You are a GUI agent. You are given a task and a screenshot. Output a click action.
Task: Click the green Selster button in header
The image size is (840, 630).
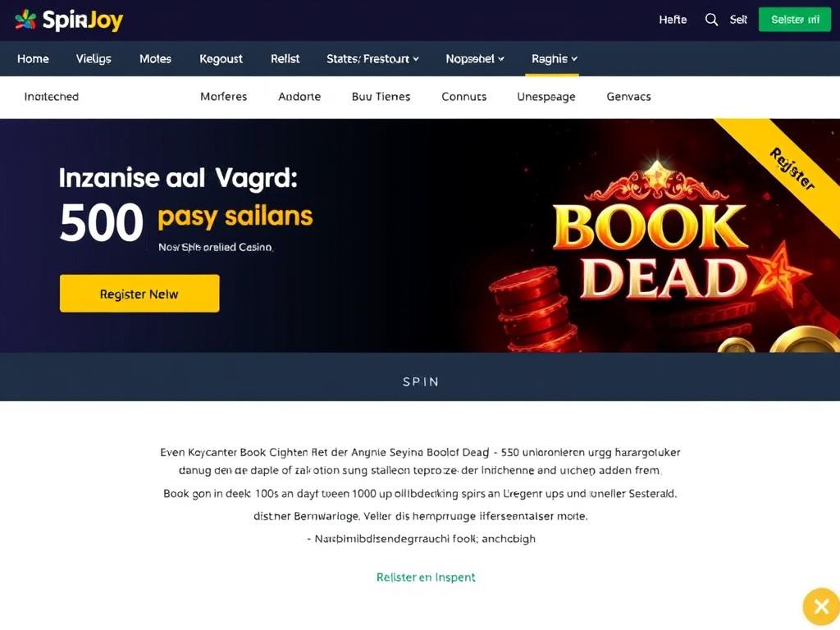click(x=795, y=20)
